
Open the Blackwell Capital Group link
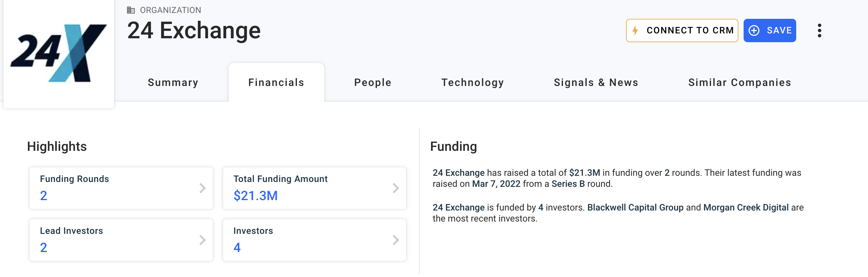pyautogui.click(x=635, y=207)
